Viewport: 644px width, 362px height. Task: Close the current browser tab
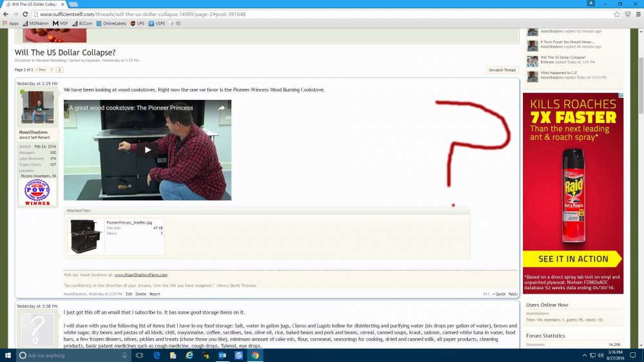click(62, 4)
